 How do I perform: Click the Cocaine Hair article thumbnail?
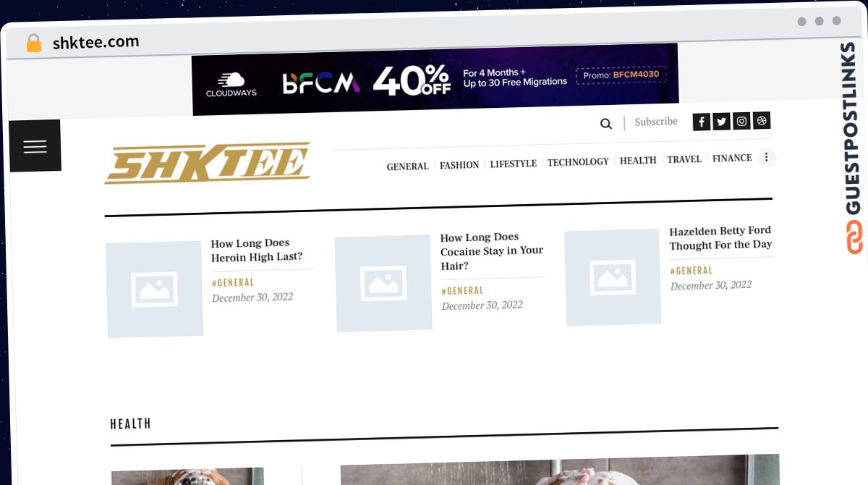point(383,284)
